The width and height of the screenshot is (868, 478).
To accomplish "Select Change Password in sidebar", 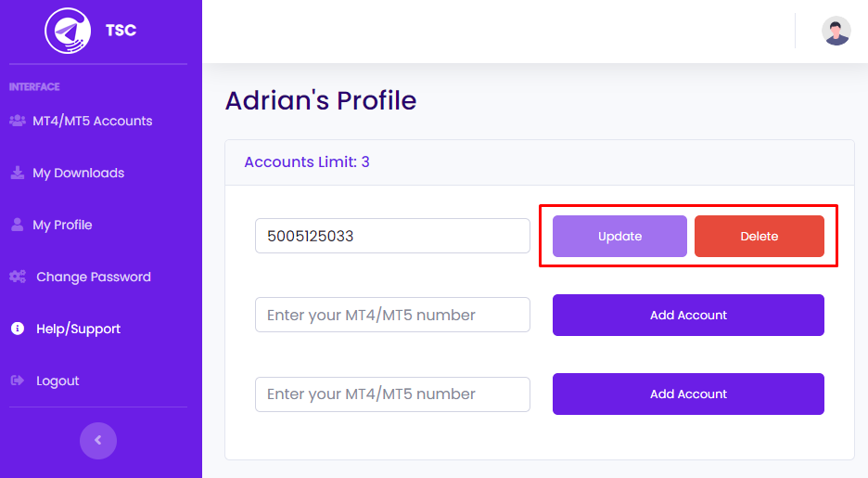I will click(x=93, y=277).
